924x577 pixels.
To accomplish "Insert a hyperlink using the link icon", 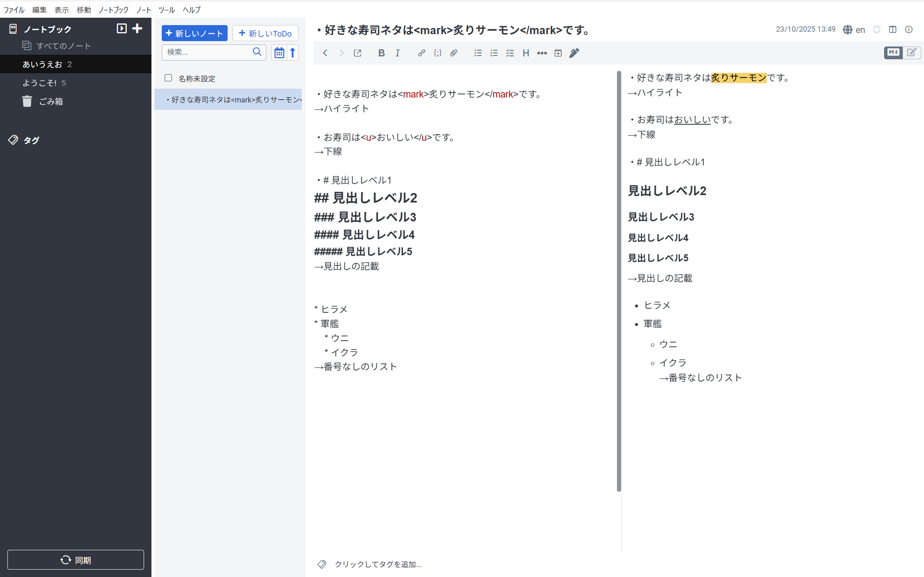I will [421, 53].
